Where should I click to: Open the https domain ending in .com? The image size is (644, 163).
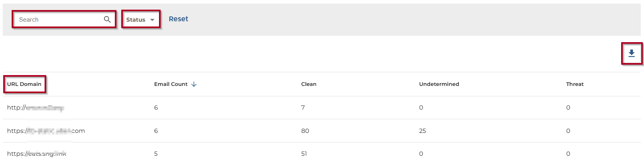point(46,131)
